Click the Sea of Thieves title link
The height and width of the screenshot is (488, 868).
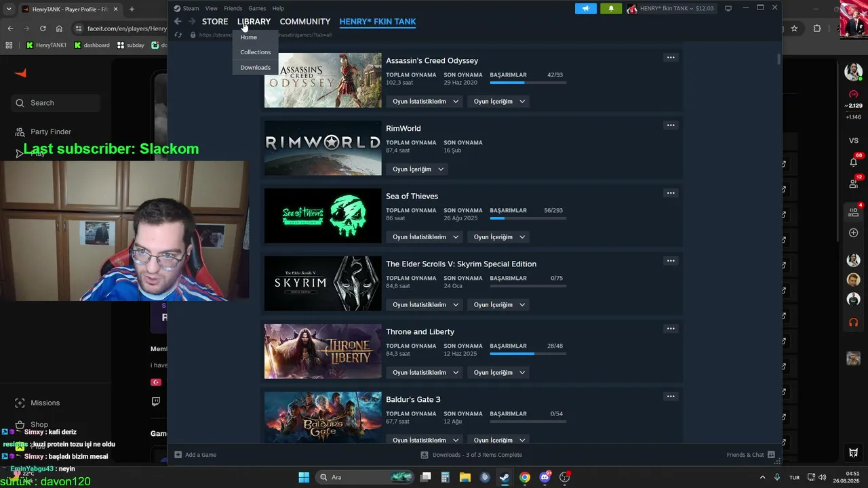[x=412, y=197]
